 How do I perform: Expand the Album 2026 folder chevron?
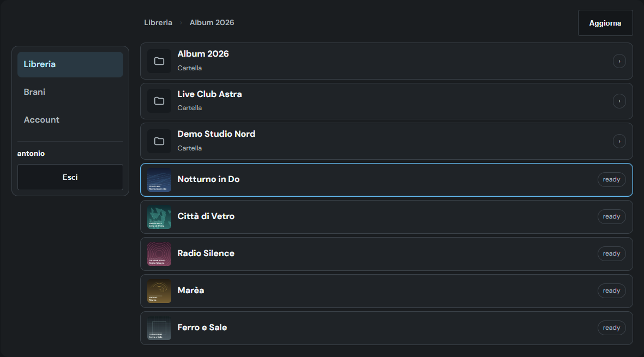619,61
